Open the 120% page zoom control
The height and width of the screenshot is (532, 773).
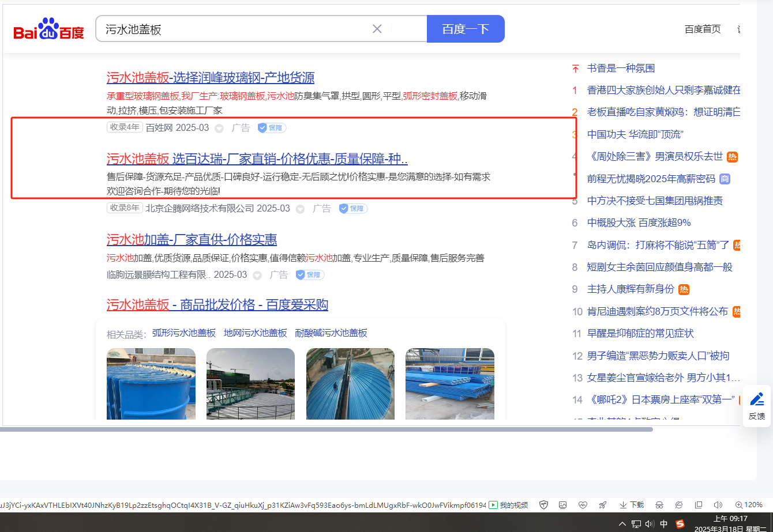[749, 505]
